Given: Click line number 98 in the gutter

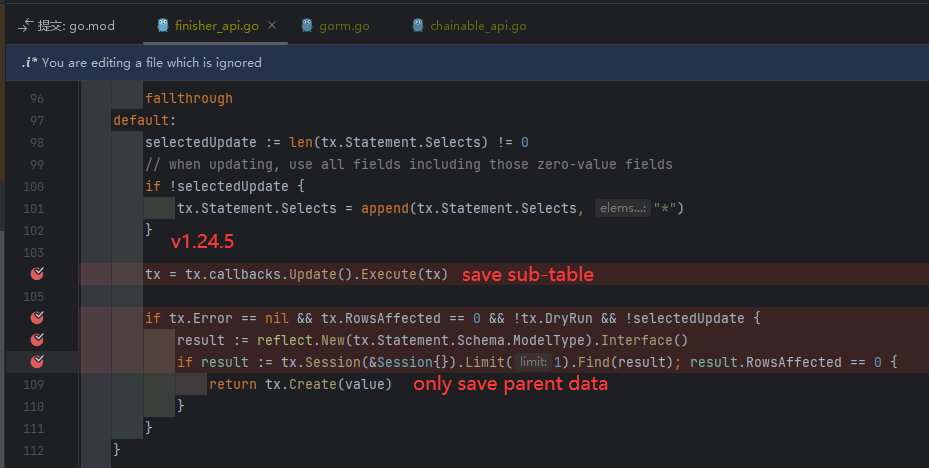Looking at the screenshot, I should (x=37, y=142).
